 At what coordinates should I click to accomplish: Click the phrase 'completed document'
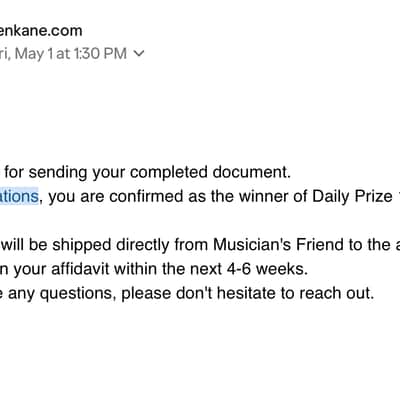coord(209,172)
